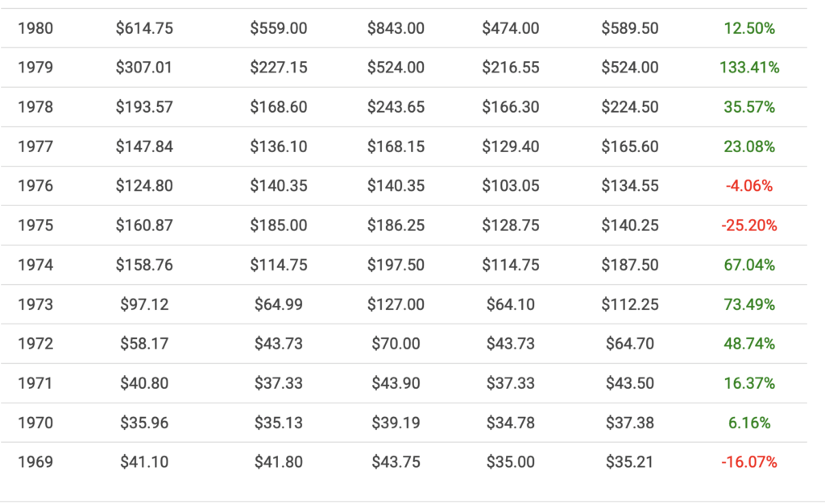The image size is (825, 504).
Task: Select the $103.05 cell in 1976 row
Action: click(x=511, y=186)
